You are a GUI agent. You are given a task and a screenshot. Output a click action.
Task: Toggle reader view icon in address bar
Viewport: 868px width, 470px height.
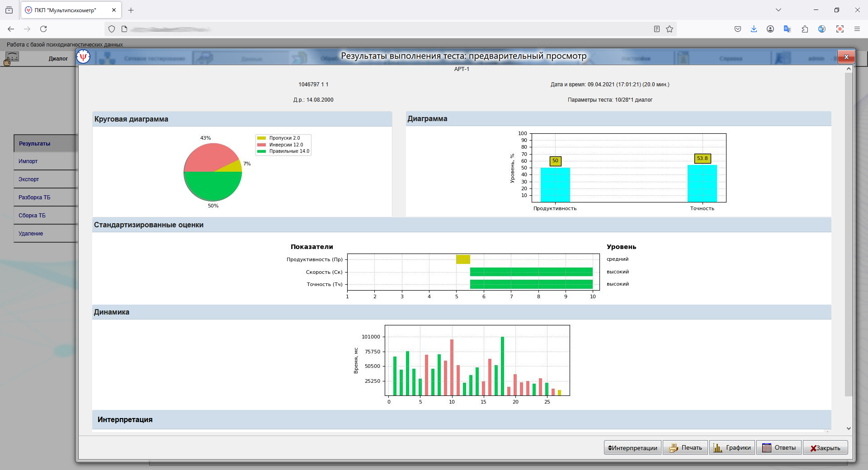657,29
